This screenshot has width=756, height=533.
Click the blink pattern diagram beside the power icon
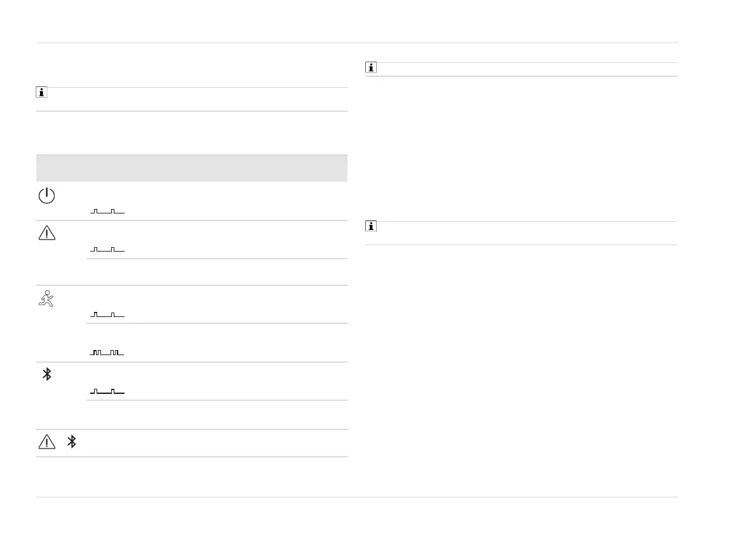click(107, 211)
